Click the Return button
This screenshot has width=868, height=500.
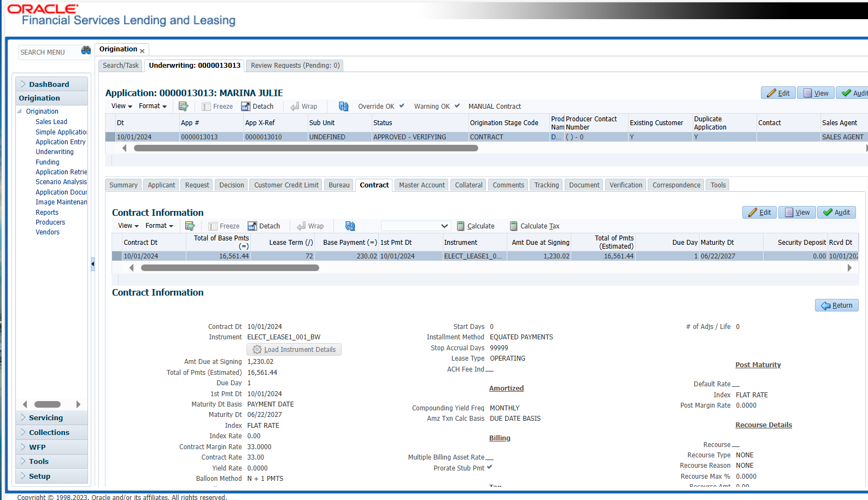pyautogui.click(x=836, y=305)
